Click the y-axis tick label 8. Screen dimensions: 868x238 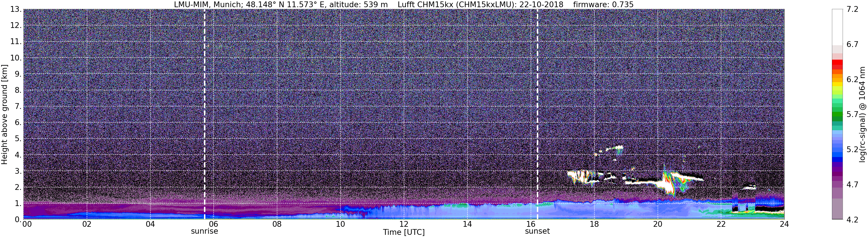pyautogui.click(x=18, y=90)
